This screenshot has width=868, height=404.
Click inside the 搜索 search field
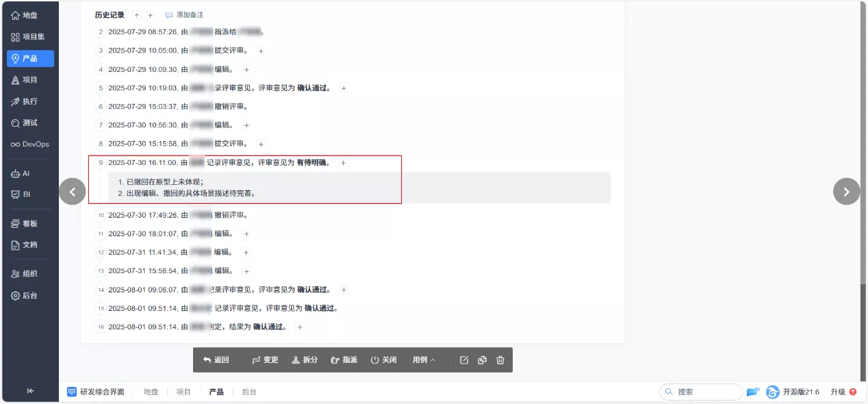click(x=702, y=392)
